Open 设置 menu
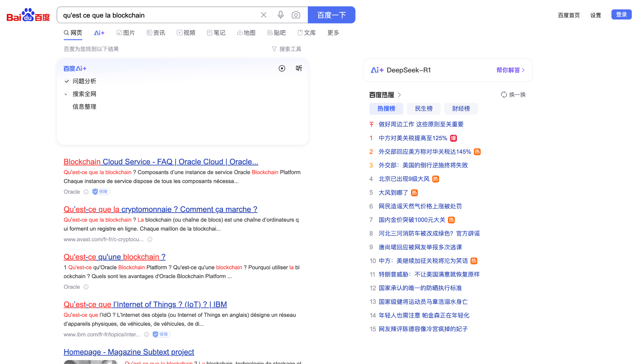The width and height of the screenshot is (642, 364). tap(596, 15)
